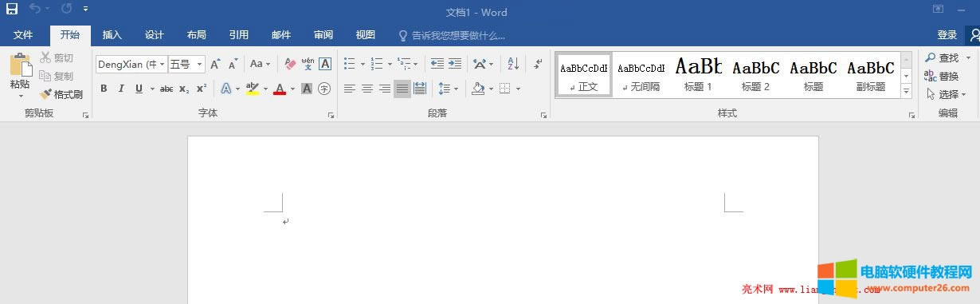Select the justify alignment icon
This screenshot has height=304, width=980.
point(402,89)
